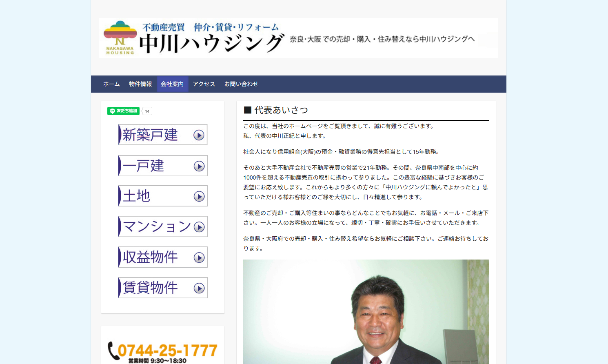Click the representative's portrait photo
Image resolution: width=608 pixels, height=364 pixels.
pos(366,312)
